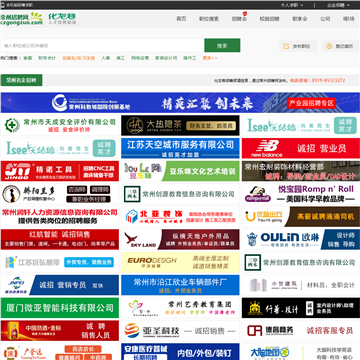360x360 pixels.
Task: Open the EURODESIGN 高端全屋定制 banner
Action: 180,262
